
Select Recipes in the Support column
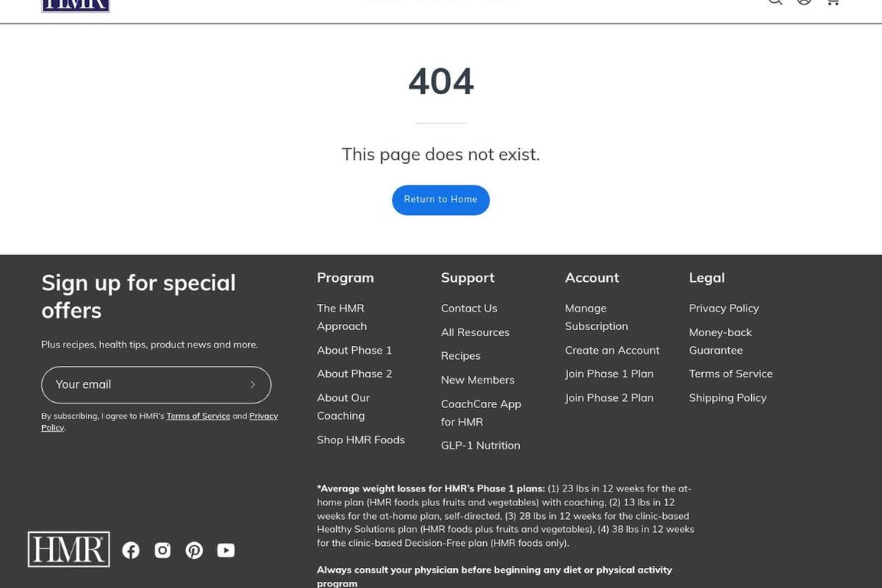pos(460,356)
